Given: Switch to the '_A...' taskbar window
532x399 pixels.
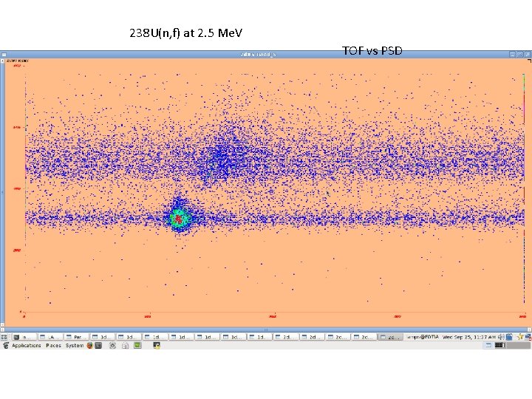Looking at the screenshot, I should 50,337.
